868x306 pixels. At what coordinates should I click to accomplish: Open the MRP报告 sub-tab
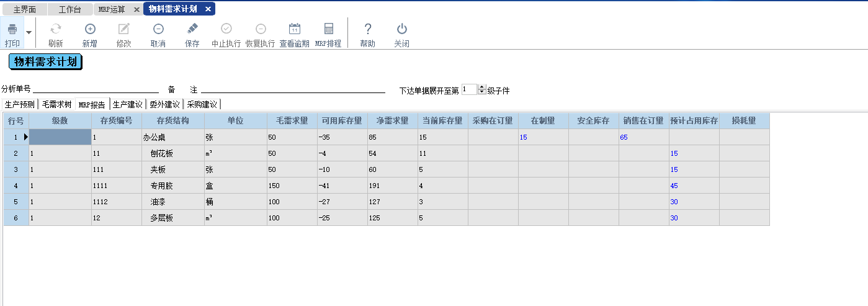(92, 104)
